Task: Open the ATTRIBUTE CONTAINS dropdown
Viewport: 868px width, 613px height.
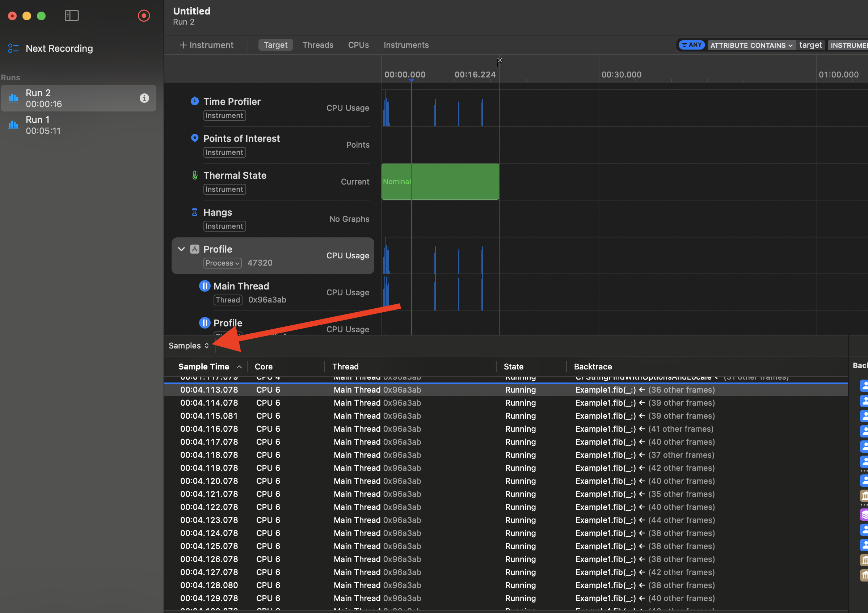Action: point(751,45)
